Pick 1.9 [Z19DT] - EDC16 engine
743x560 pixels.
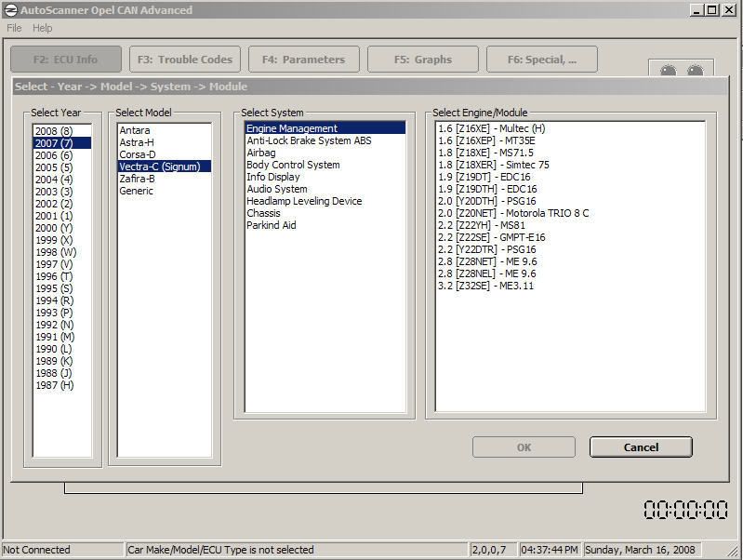[x=570, y=177]
